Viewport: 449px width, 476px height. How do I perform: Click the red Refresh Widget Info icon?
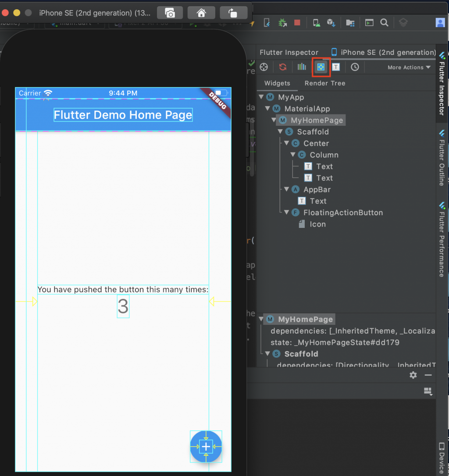(283, 67)
